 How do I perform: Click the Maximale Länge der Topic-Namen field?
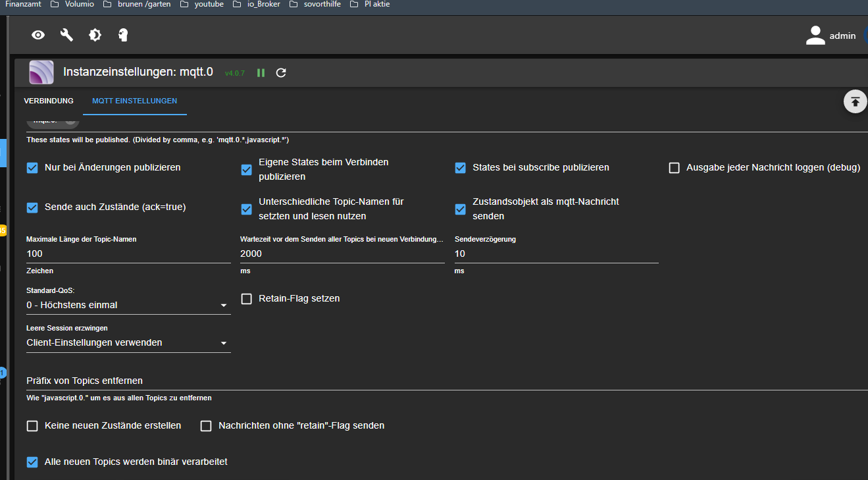[x=128, y=253]
